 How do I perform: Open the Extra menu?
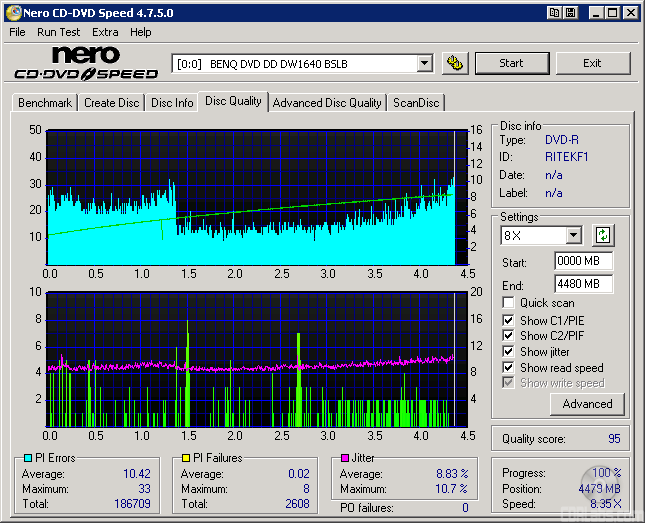pyautogui.click(x=105, y=32)
